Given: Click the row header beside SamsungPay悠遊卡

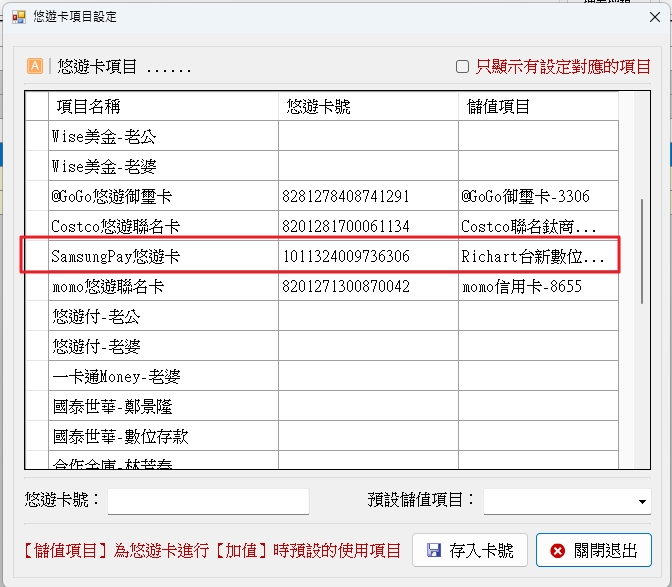Looking at the screenshot, I should tap(37, 256).
